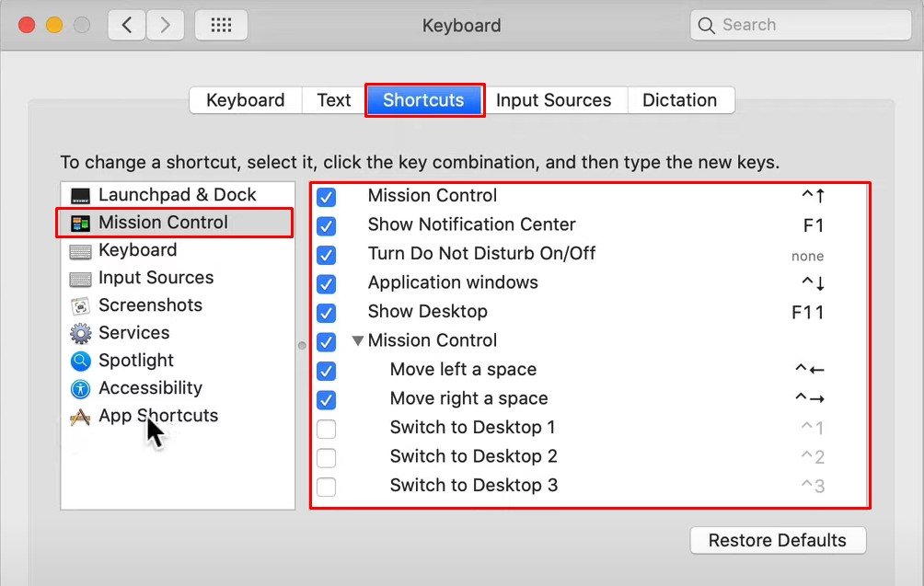Switch to the Text tab

[x=334, y=100]
